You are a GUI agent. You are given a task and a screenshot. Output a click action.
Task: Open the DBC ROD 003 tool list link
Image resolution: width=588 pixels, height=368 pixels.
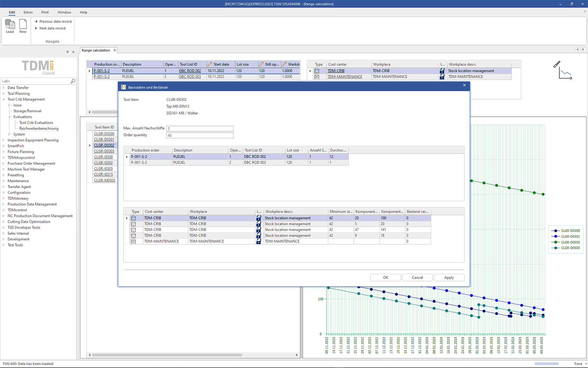[x=190, y=77]
